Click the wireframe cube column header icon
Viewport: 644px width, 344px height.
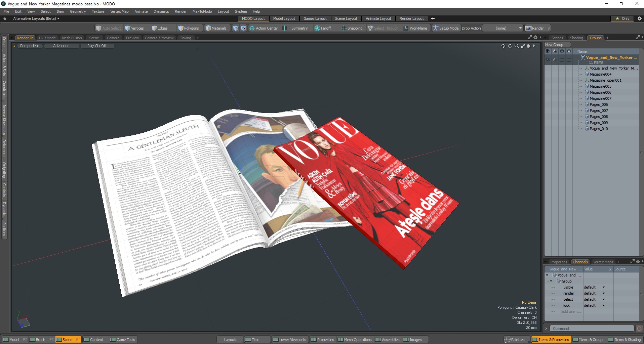(562, 51)
